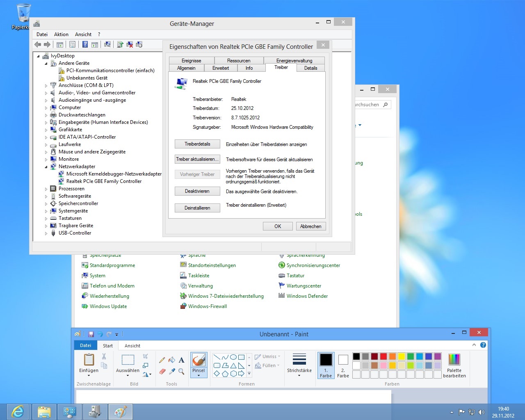The width and height of the screenshot is (525, 420).
Task: Expand the USB-Controller tree node
Action: tap(46, 233)
